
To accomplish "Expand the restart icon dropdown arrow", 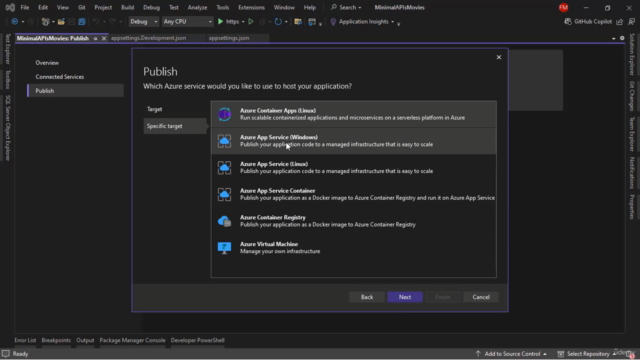I will (x=286, y=22).
